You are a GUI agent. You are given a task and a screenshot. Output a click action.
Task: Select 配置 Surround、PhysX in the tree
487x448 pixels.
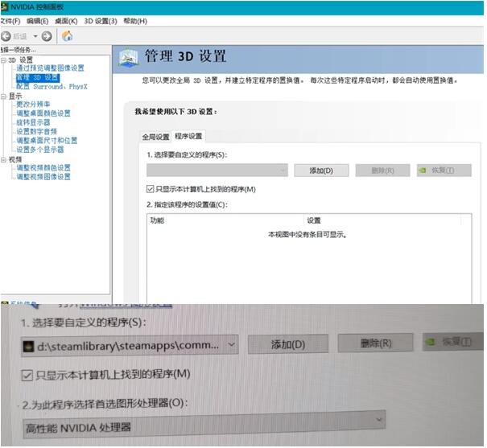click(x=52, y=86)
